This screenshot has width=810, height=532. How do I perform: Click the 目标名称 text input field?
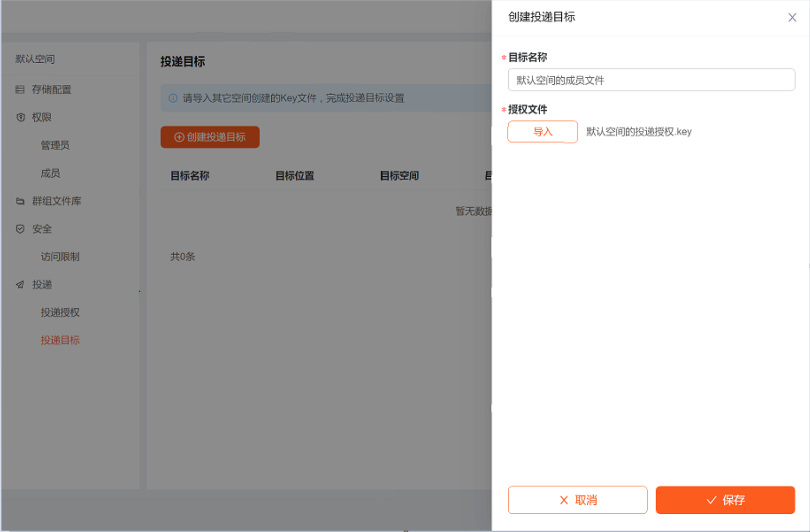tap(651, 79)
